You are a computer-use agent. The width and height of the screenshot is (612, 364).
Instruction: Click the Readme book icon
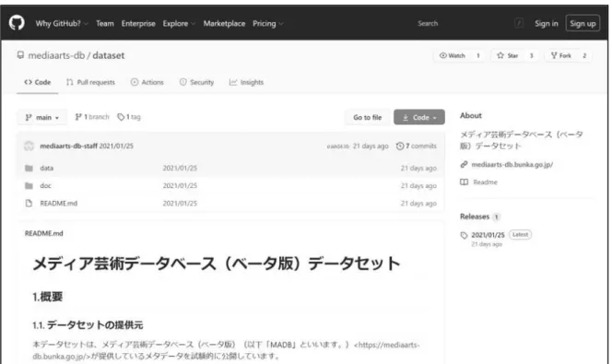click(465, 182)
